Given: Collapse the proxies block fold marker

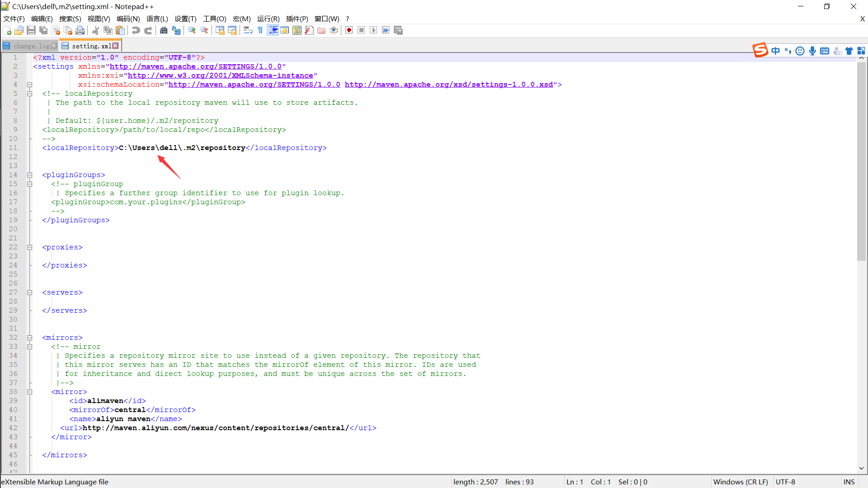Looking at the screenshot, I should click(x=29, y=247).
